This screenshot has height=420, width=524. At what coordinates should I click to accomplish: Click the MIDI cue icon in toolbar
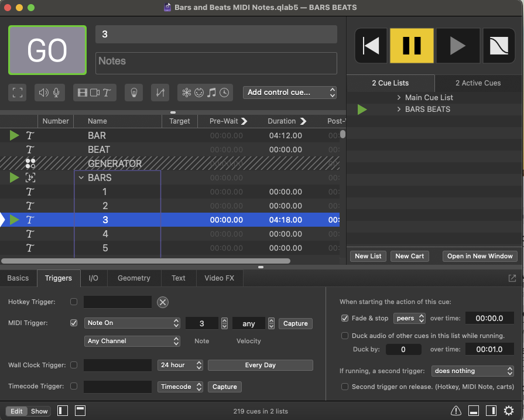199,93
